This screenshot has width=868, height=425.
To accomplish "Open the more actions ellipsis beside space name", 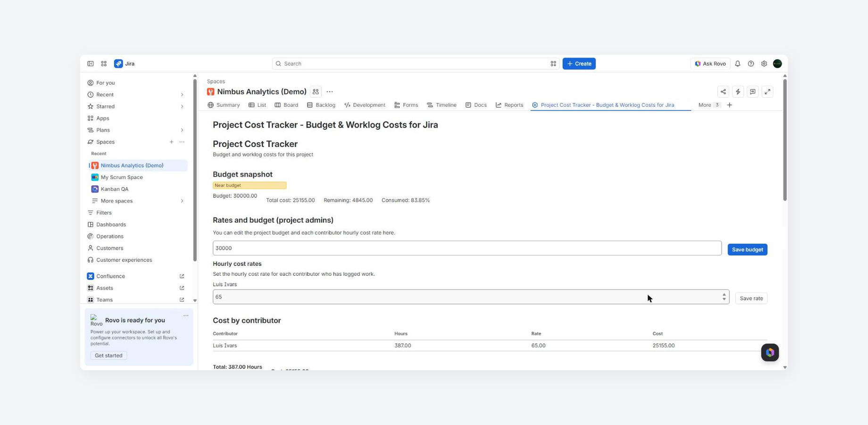I will pos(330,92).
